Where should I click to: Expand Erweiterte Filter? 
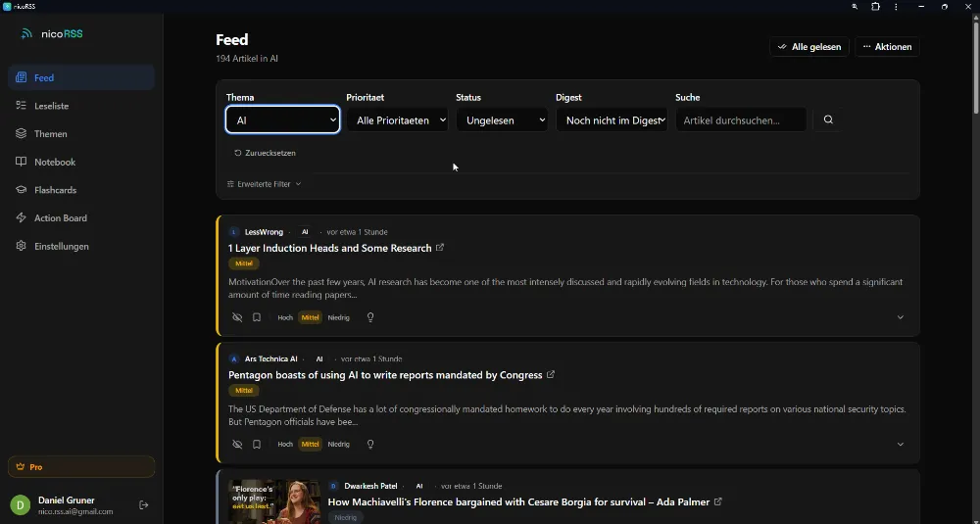[x=264, y=184]
